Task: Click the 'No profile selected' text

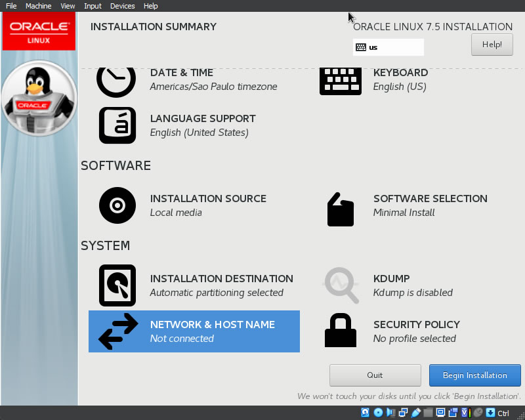Action: tap(415, 339)
